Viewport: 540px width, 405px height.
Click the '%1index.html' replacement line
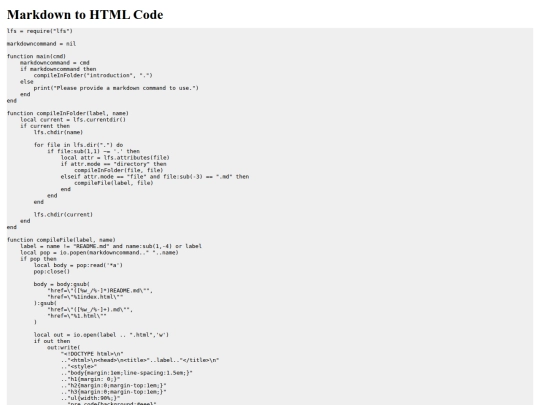[85, 297]
